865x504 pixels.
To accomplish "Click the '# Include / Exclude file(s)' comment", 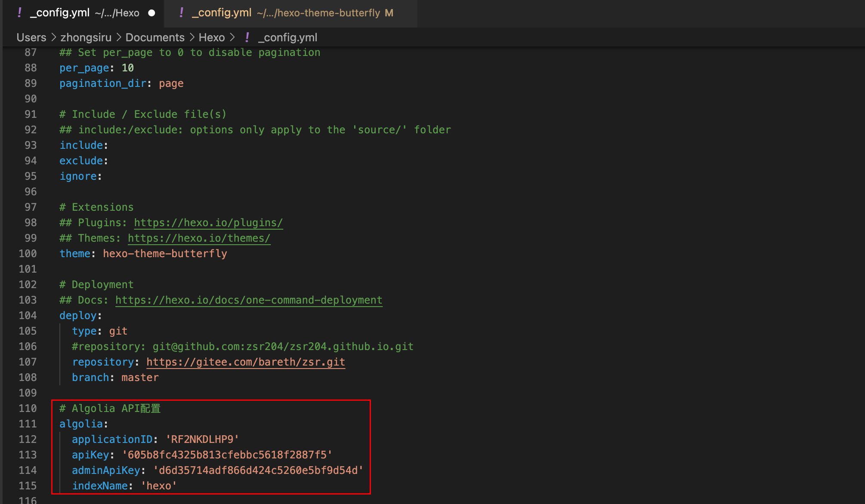I will coord(143,114).
